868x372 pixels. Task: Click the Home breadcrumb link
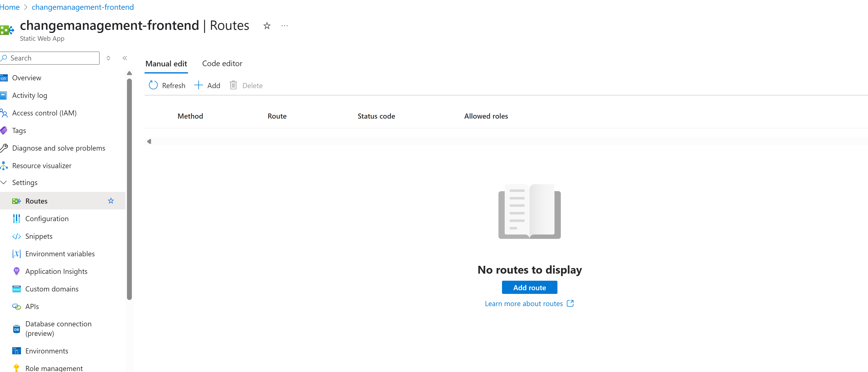(10, 7)
